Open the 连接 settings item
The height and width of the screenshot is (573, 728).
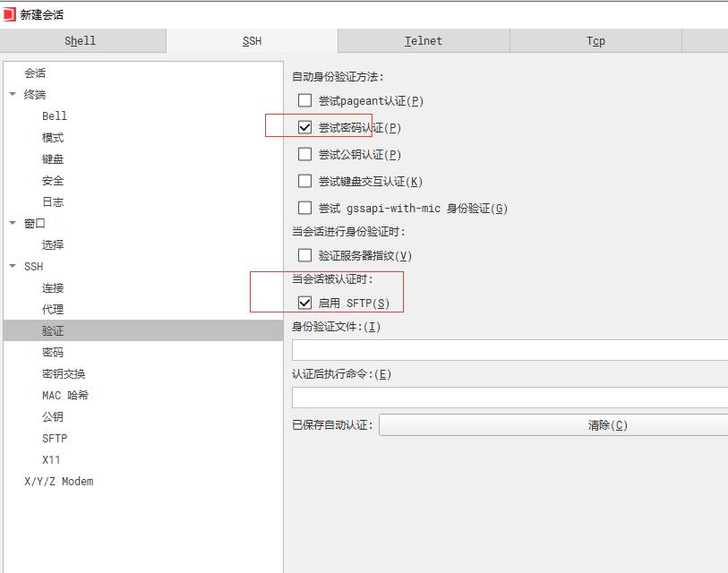pyautogui.click(x=53, y=288)
